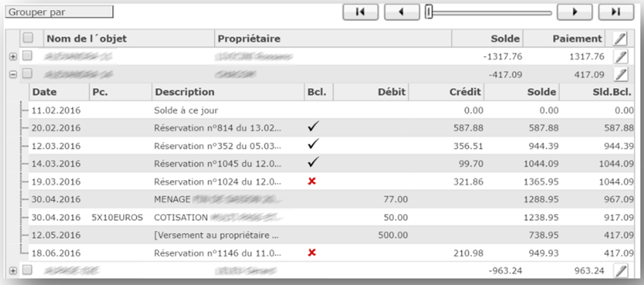Viewport: 644px width, 285px height.
Task: Edit the row with balance -1317.76
Action: pyautogui.click(x=621, y=56)
